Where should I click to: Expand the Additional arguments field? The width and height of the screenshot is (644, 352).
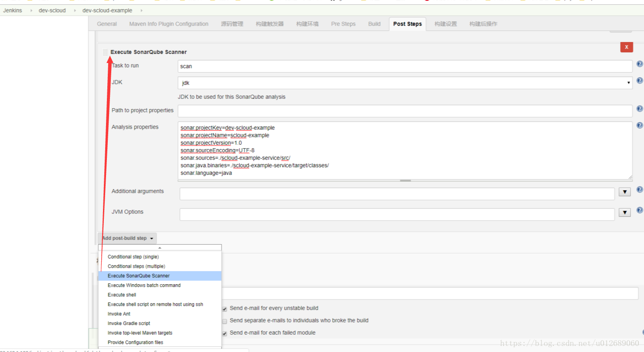624,192
